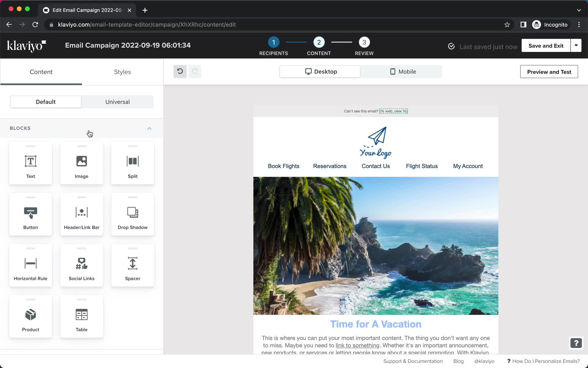Viewport: 588px width, 368px height.
Task: Switch to Styles panel tab
Action: [x=122, y=72]
